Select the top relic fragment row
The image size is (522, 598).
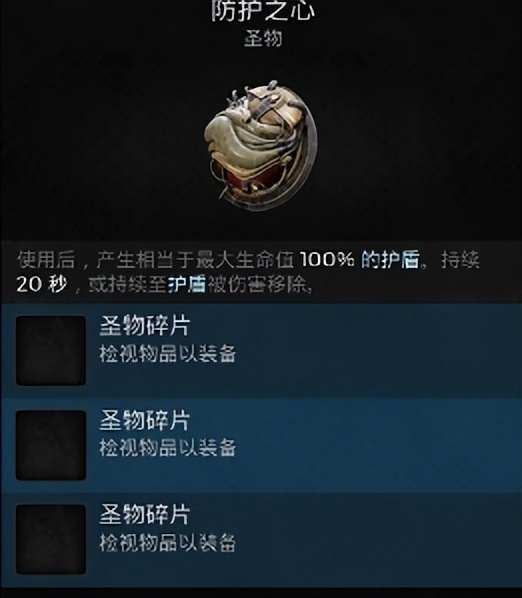click(261, 350)
